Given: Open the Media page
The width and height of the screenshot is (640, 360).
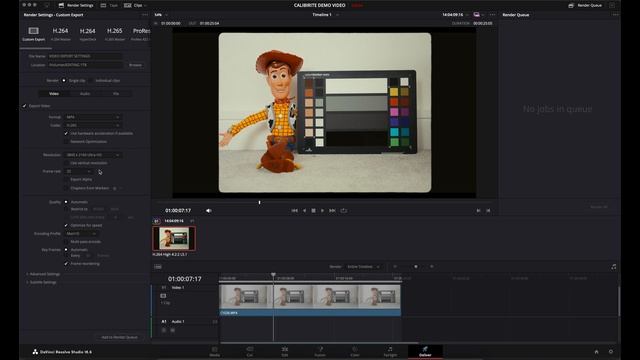Looking at the screenshot, I should pyautogui.click(x=215, y=351).
